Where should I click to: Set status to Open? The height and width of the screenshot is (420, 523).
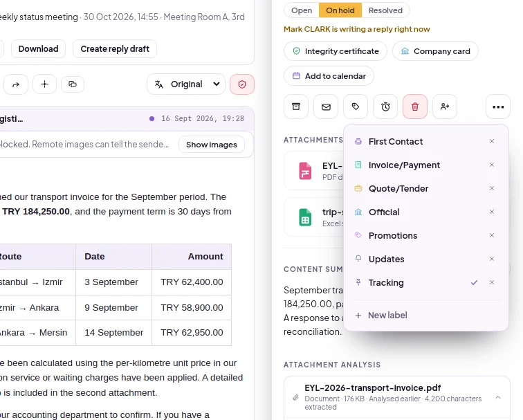pos(302,10)
